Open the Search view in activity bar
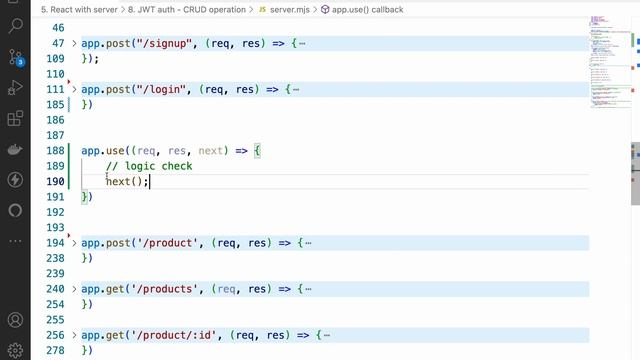Viewport: 640px width, 360px height. 15,26
